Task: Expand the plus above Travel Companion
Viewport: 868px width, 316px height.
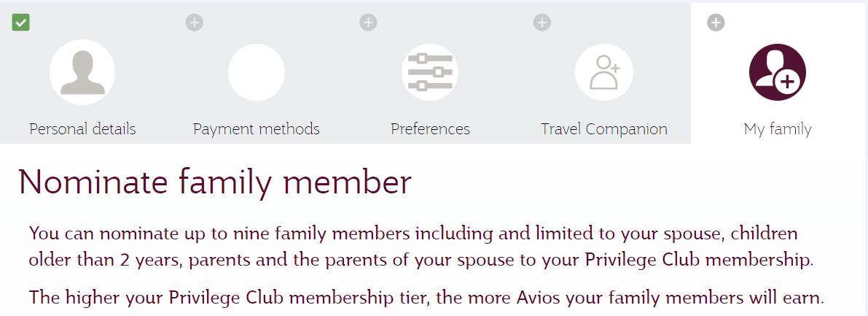Action: point(541,23)
